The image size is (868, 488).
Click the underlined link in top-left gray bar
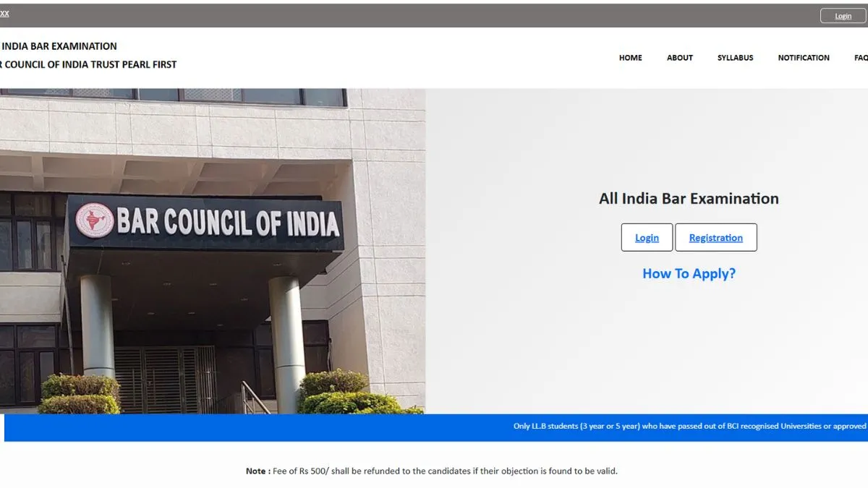tap(4, 14)
